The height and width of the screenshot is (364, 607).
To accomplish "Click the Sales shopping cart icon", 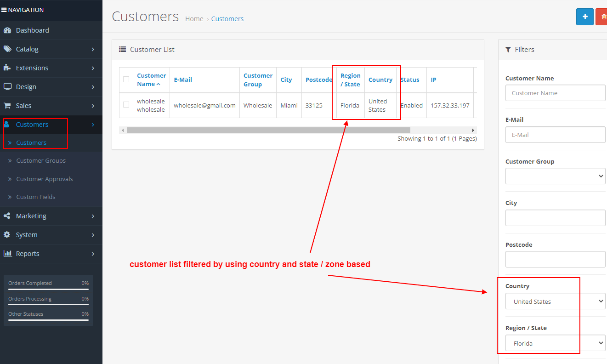I will (x=7, y=106).
